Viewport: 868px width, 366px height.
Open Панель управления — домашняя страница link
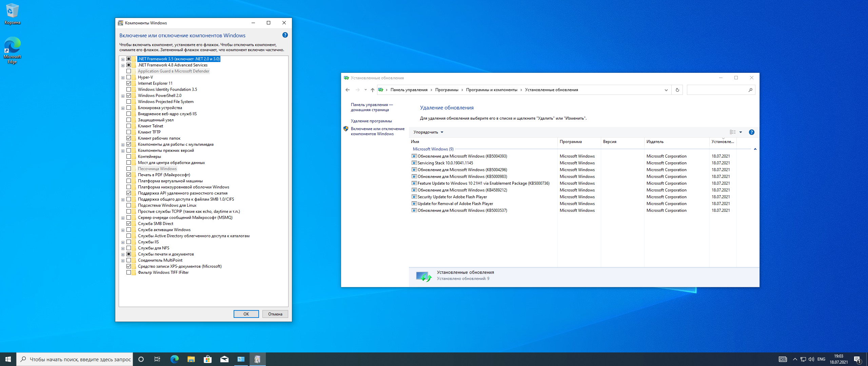[372, 107]
